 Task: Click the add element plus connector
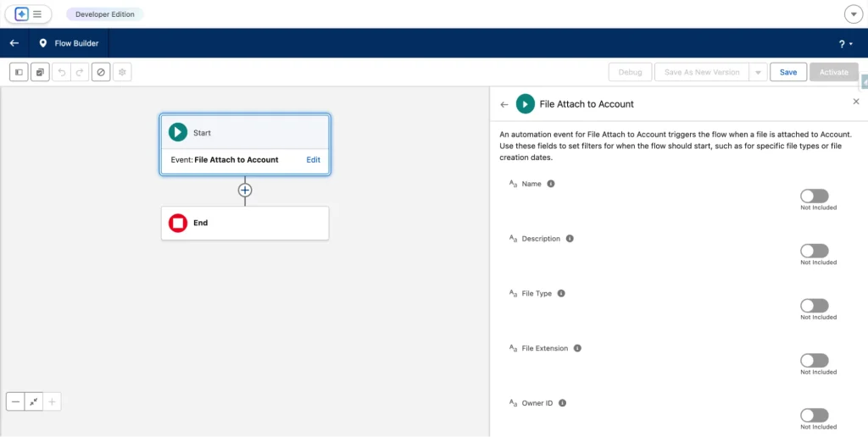(245, 191)
